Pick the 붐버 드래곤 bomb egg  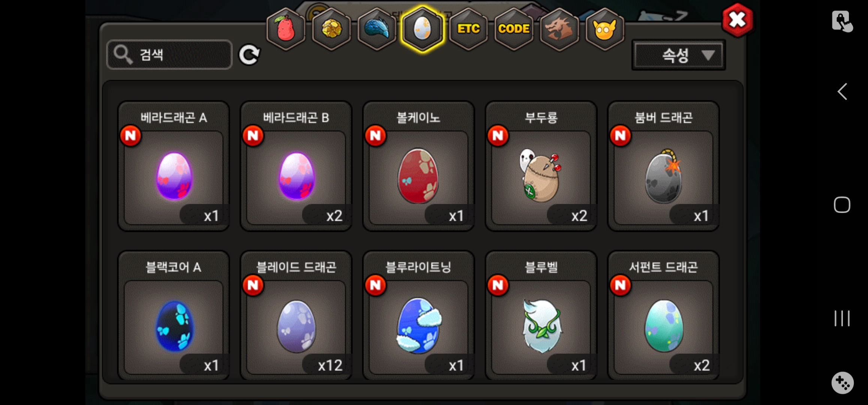coord(663,166)
